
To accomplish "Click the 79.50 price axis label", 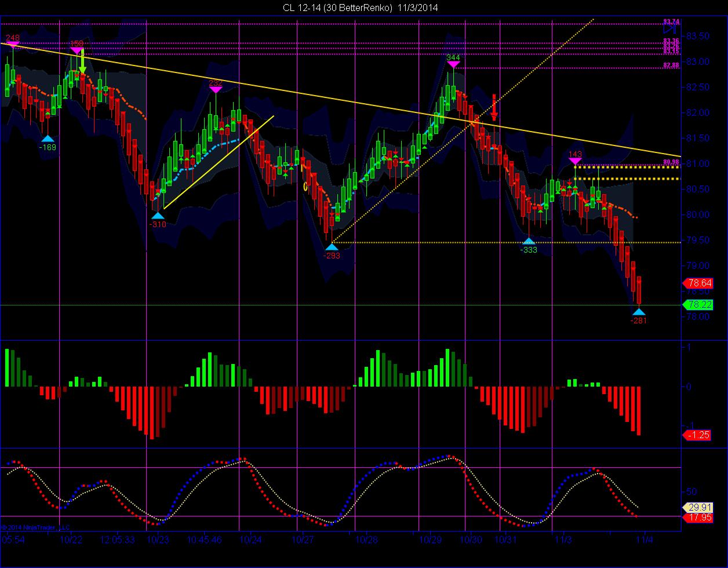I will 698,240.
